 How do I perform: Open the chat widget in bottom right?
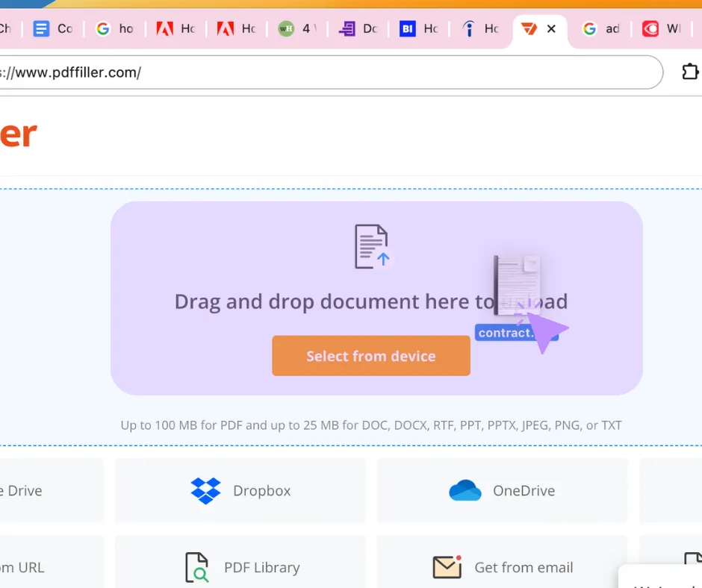[661, 578]
